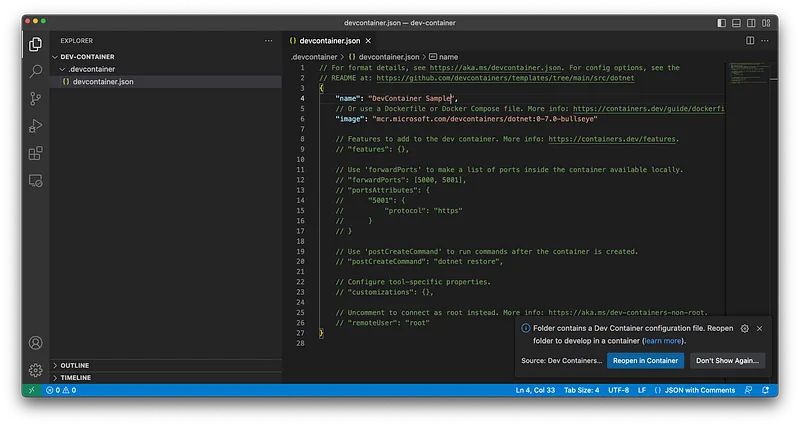Open the Manage gear menu
This screenshot has width=800, height=426.
[x=36, y=370]
